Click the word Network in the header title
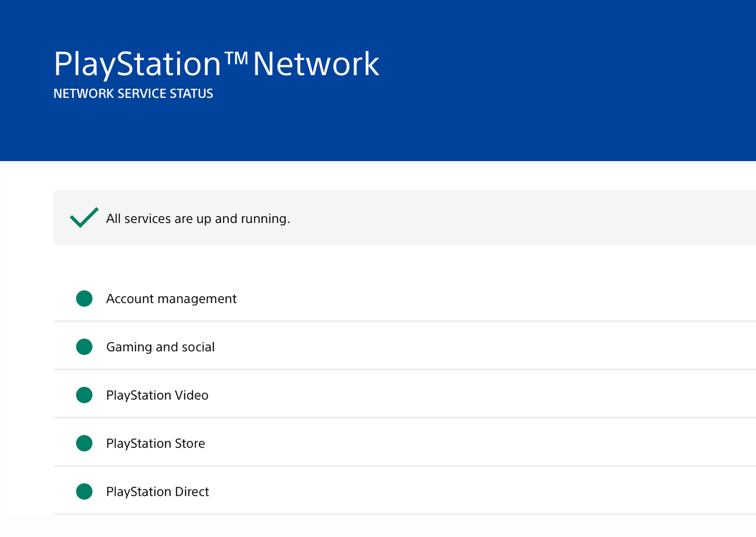The height and width of the screenshot is (537, 756). (316, 64)
